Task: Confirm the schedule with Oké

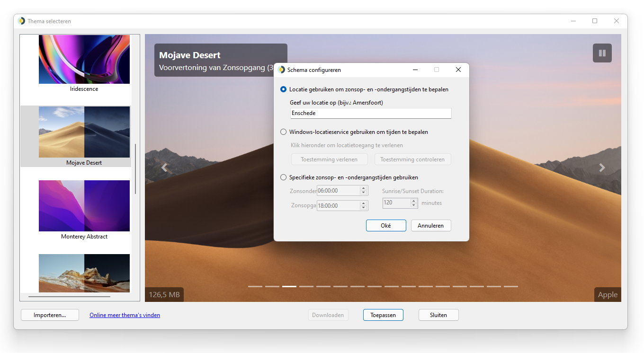Action: (386, 226)
